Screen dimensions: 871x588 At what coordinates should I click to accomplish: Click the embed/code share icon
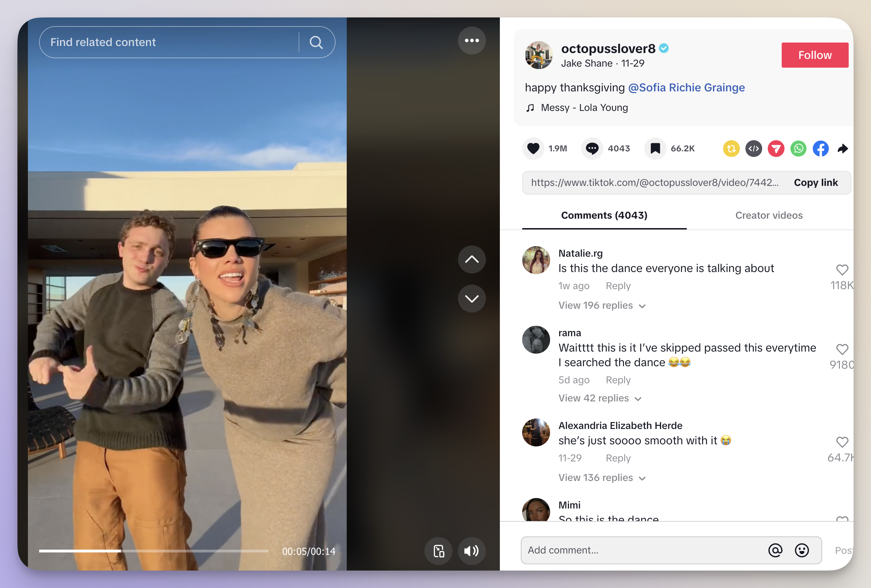point(753,148)
